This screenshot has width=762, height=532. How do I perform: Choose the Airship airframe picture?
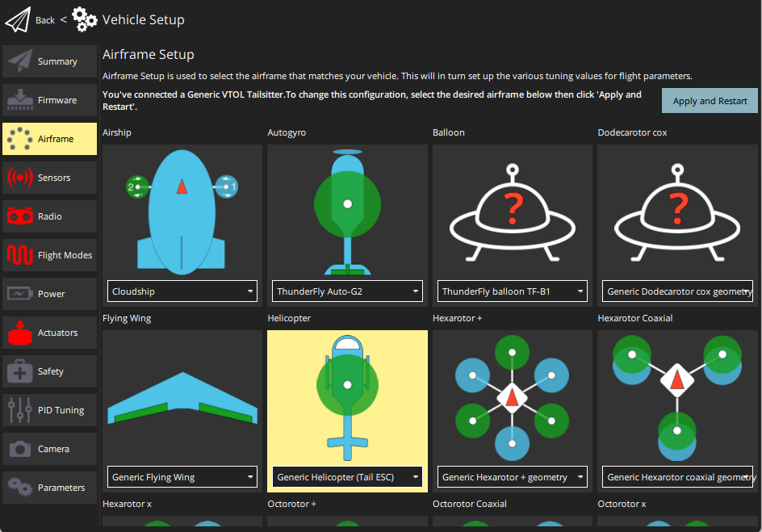point(182,210)
